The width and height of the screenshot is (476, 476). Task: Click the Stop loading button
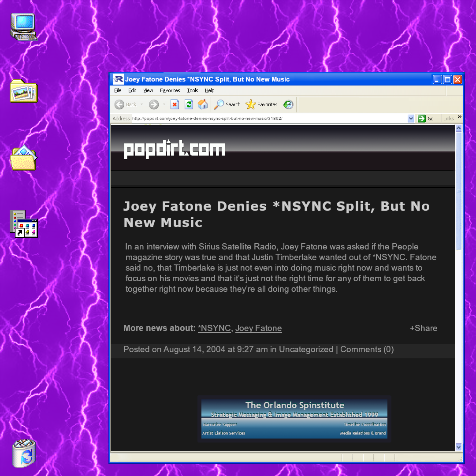tap(175, 104)
